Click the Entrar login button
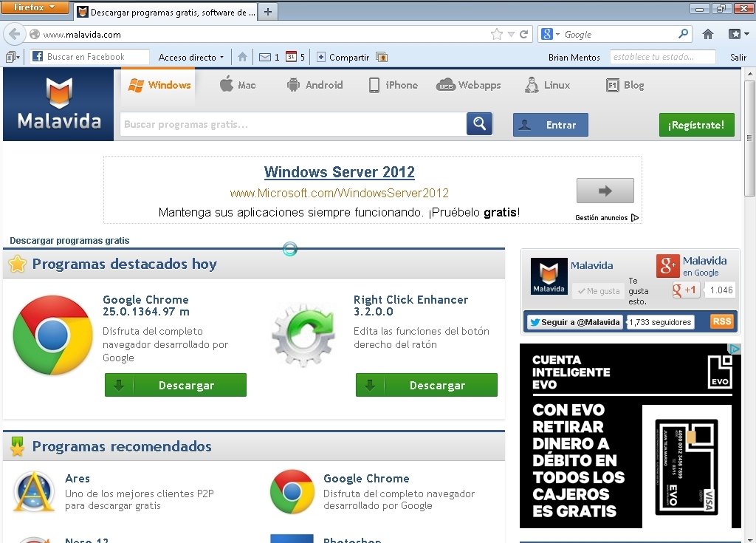The height and width of the screenshot is (543, 756). pyautogui.click(x=551, y=125)
